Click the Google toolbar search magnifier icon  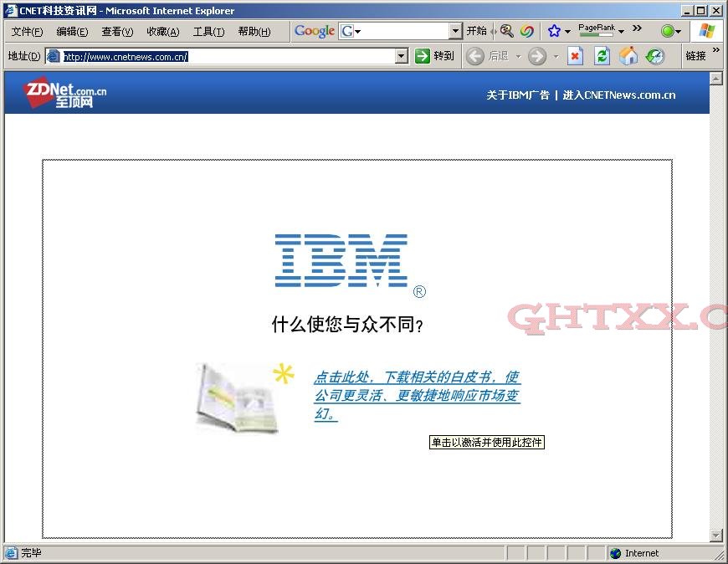coord(506,31)
